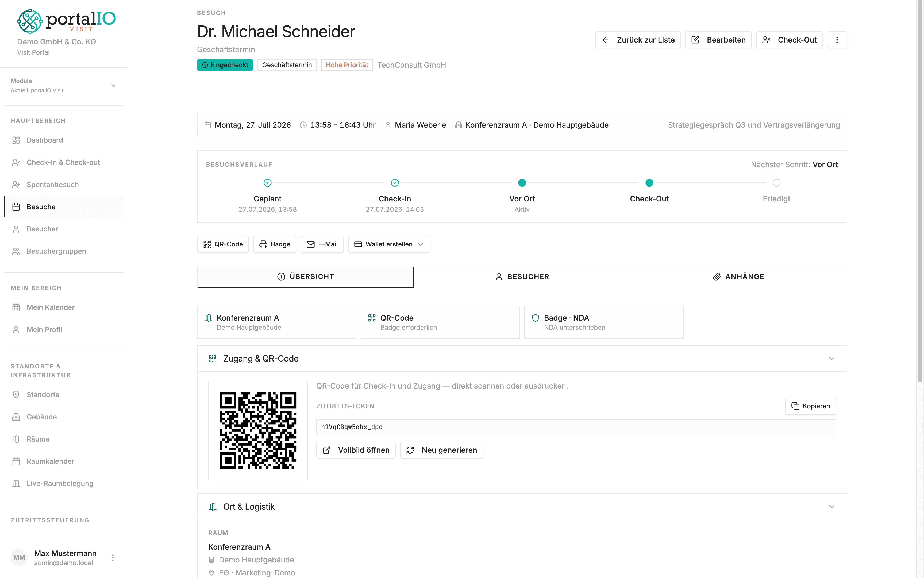Image resolution: width=924 pixels, height=578 pixels.
Task: Click Vollbild öffnen
Action: 356,450
